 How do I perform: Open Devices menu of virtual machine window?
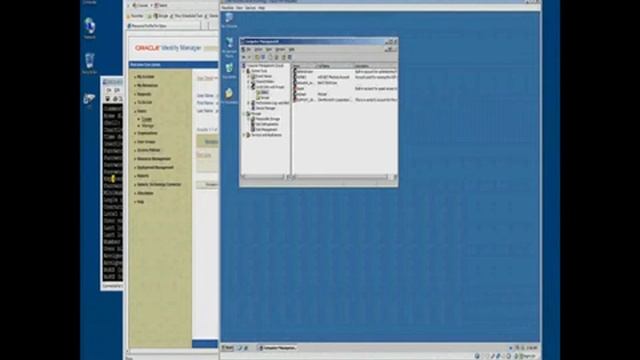250,8
